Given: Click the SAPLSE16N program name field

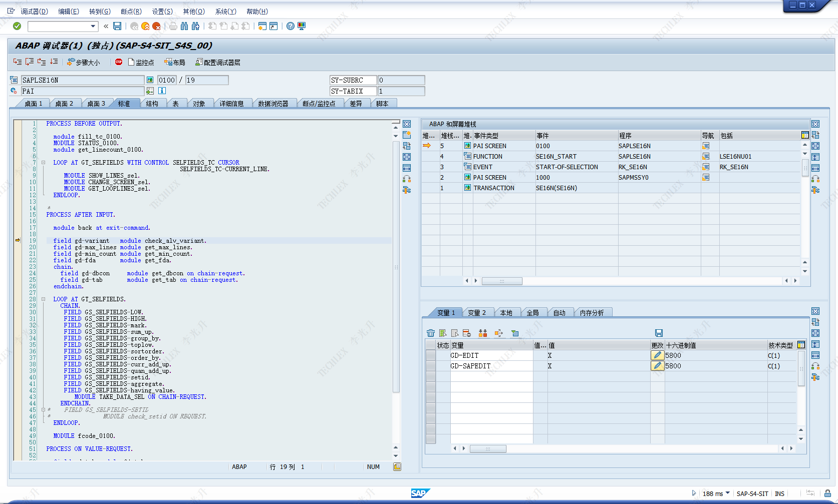Looking at the screenshot, I should (x=83, y=80).
